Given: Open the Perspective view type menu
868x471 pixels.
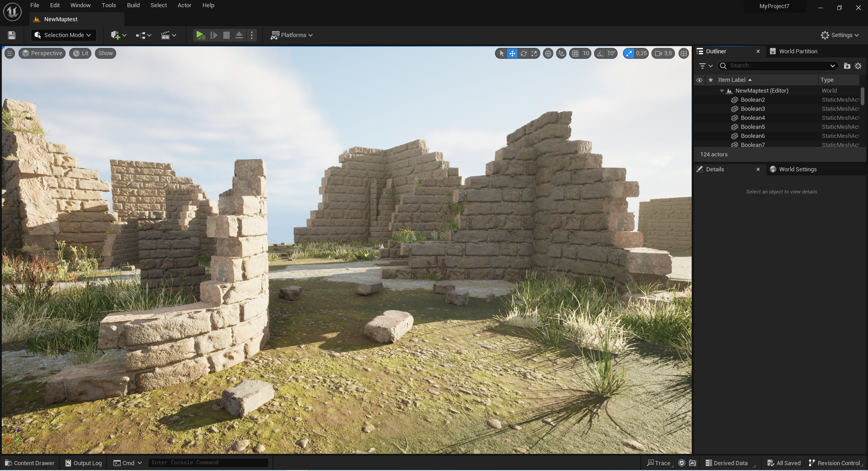Looking at the screenshot, I should click(x=42, y=53).
